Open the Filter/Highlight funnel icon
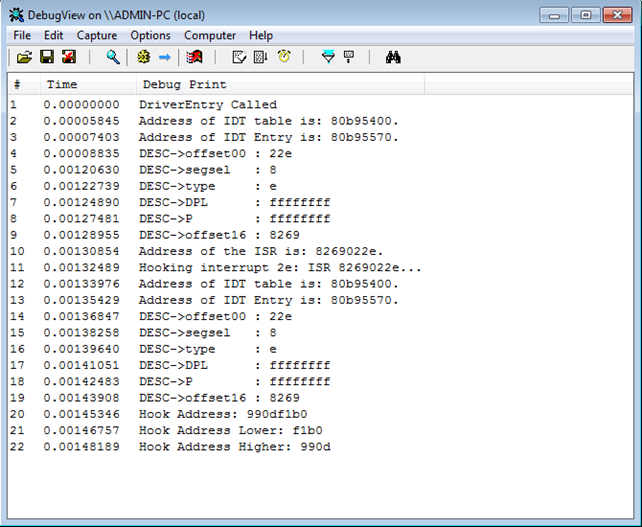Screen dimensions: 642x527 [327, 57]
